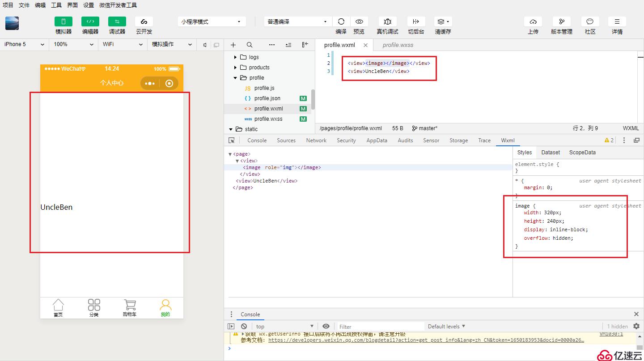Viewport: 644px width, 361px height.
Task: Switch to the Network devtools tab
Action: 316,140
